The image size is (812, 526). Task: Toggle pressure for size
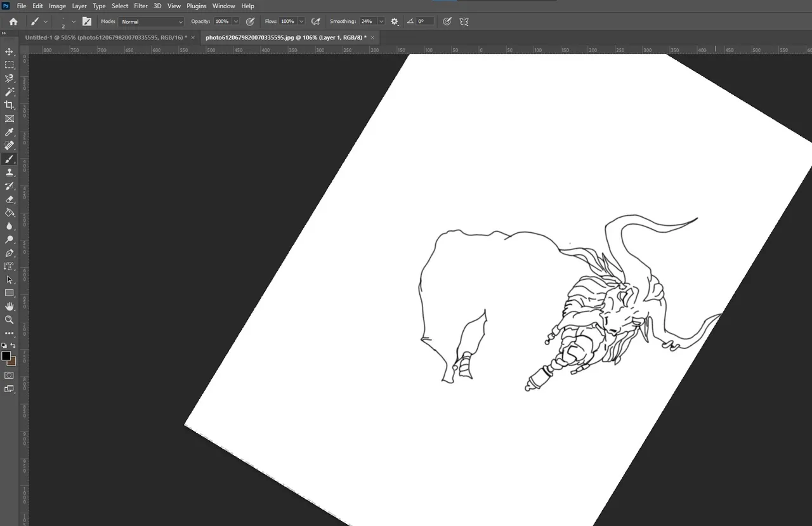coord(447,22)
